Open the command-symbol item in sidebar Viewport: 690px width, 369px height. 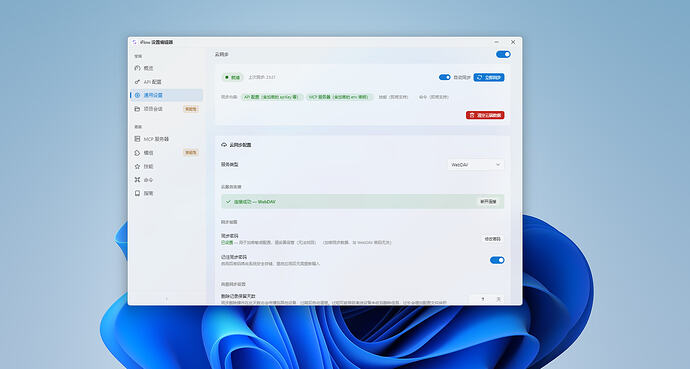[x=167, y=180]
